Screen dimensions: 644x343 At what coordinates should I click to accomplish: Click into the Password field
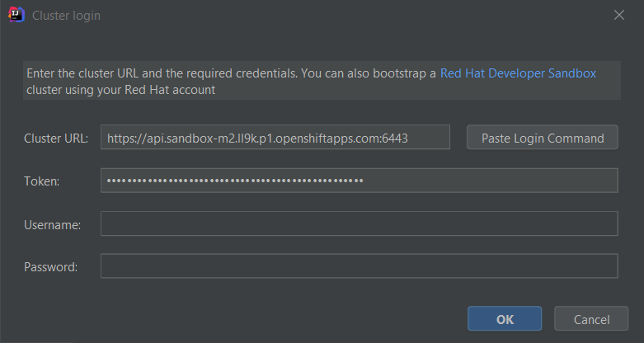tap(360, 266)
